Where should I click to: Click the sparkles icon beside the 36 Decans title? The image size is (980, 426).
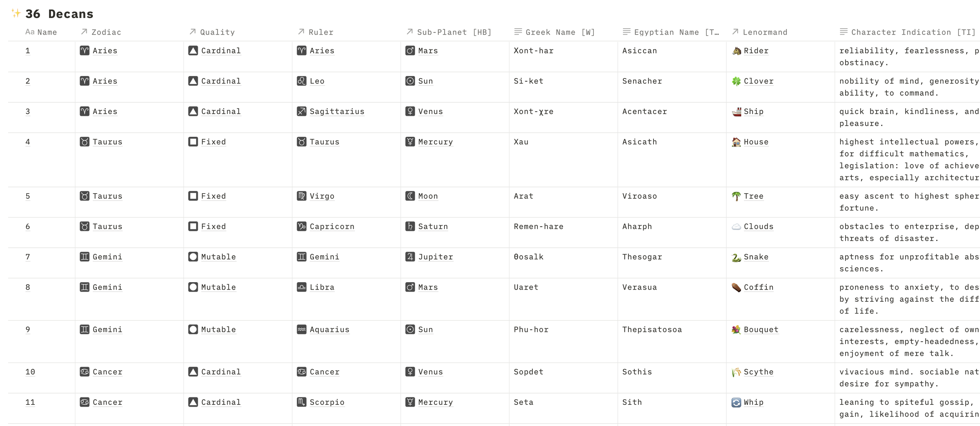(x=16, y=13)
